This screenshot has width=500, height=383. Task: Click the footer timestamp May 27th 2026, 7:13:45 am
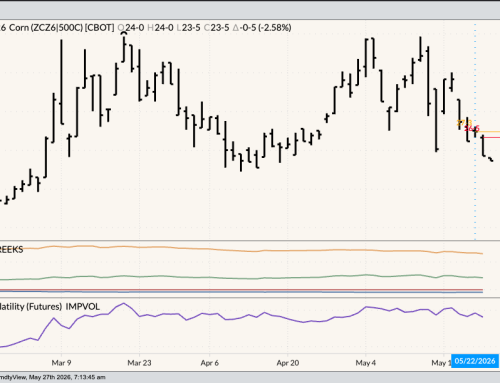[x=67, y=377]
